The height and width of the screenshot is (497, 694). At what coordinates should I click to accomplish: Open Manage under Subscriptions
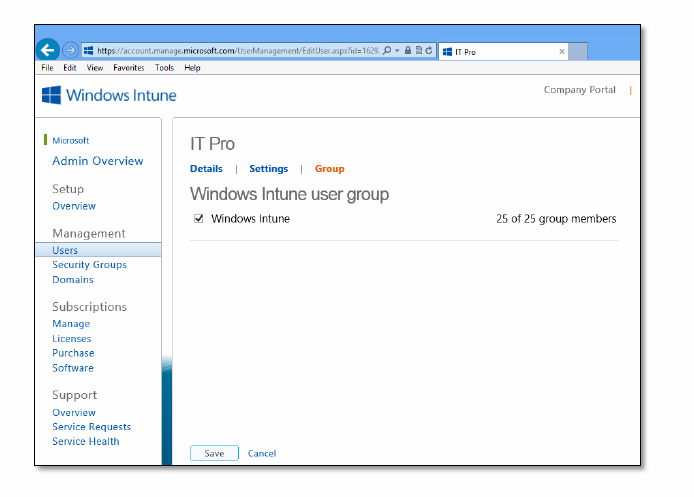71,324
